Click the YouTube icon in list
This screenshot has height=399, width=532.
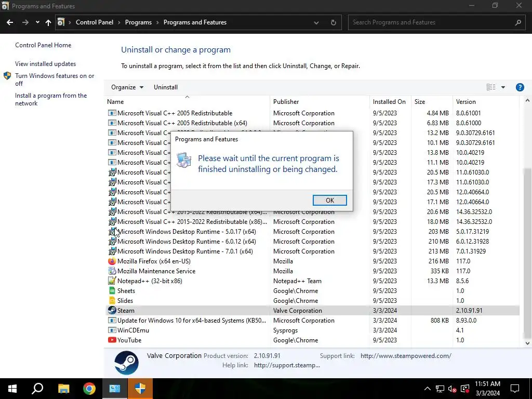pos(112,340)
